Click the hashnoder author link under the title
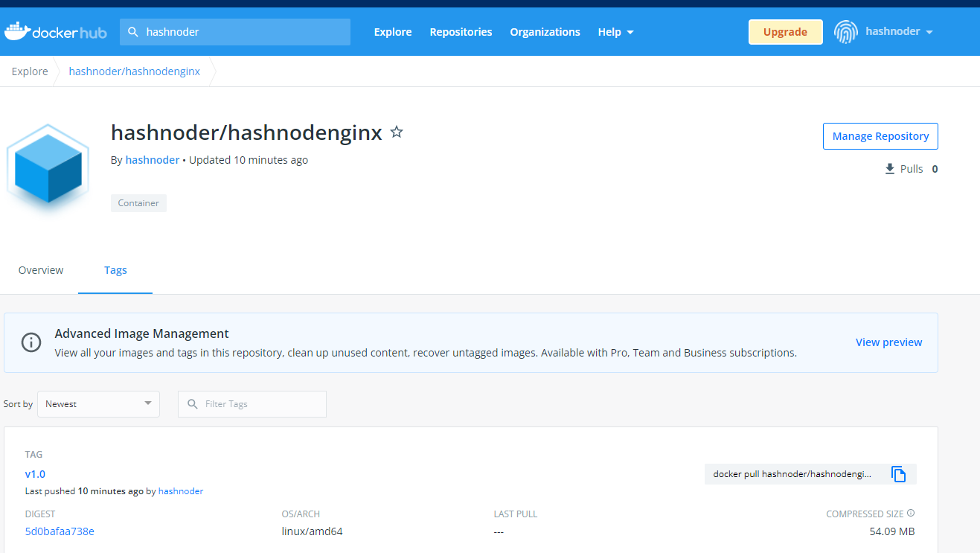980x553 pixels. pyautogui.click(x=153, y=160)
